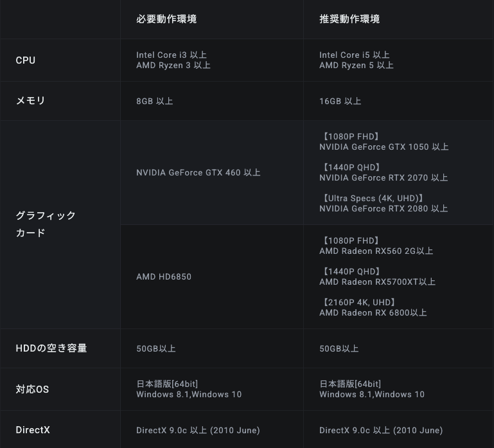Click NVIDIA GeForce RTX 2070 以上
494x448 pixels.
point(384,178)
